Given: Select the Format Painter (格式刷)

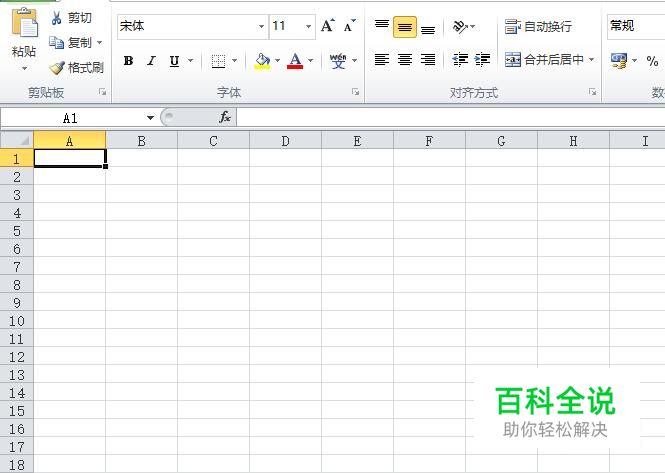Looking at the screenshot, I should point(76,67).
